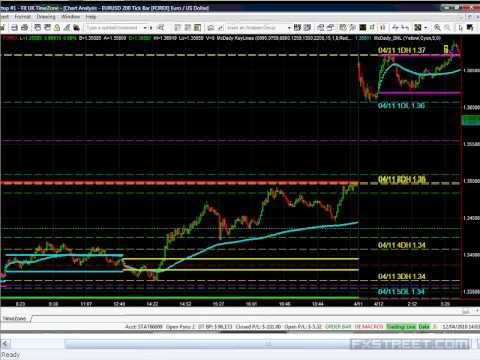Click the left-pointing arrows toolbar icon
This screenshot has width=480, height=360.
405,28
